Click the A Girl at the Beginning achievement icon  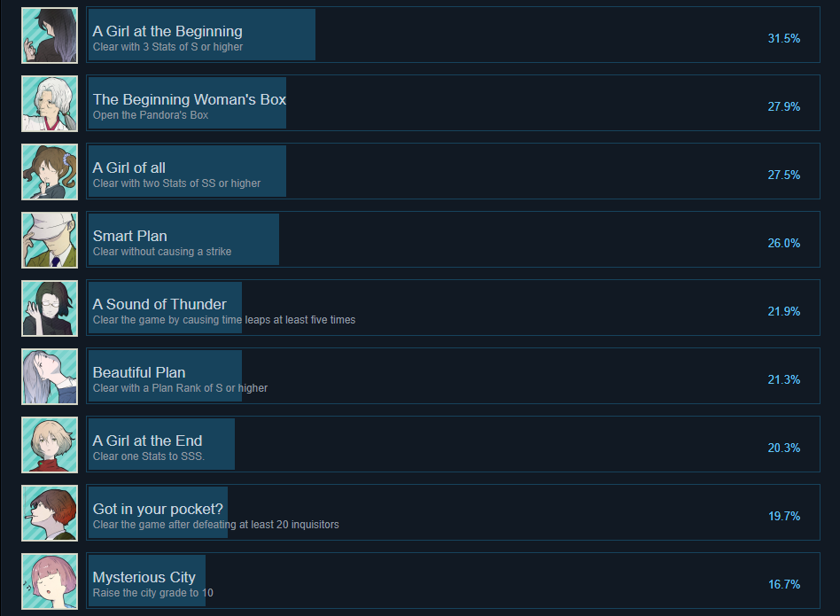point(50,35)
